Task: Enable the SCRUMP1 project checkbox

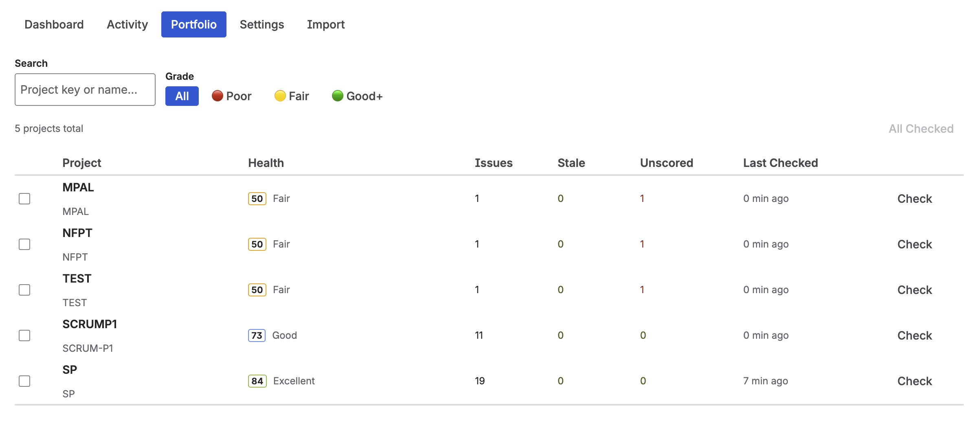Action: 25,335
